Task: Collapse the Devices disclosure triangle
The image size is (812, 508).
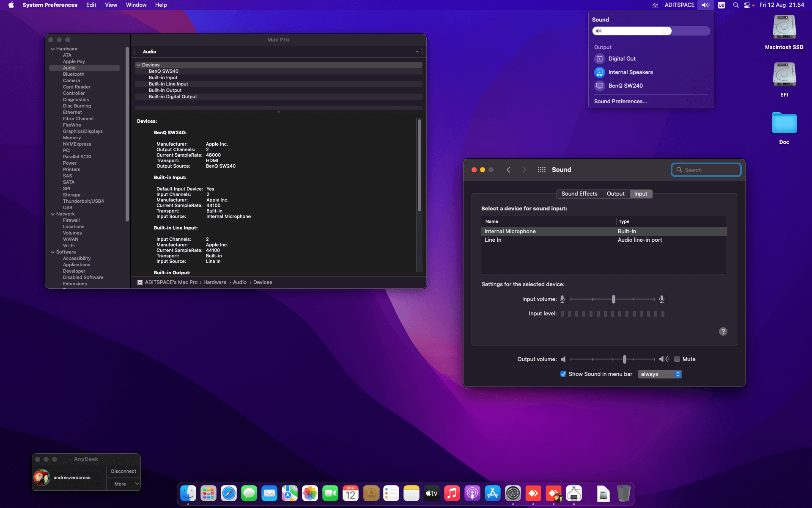Action: pyautogui.click(x=138, y=65)
